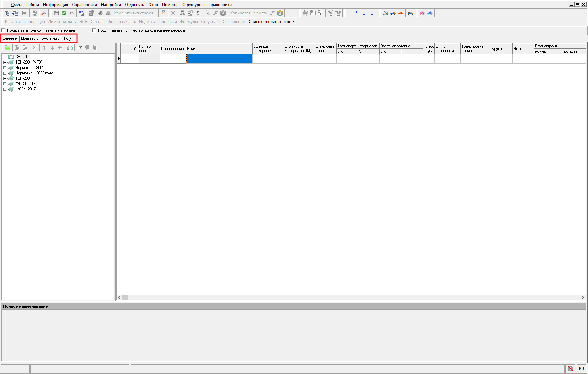Click the green folder icon above tree
Image resolution: width=588 pixels, height=374 pixels.
(x=7, y=48)
